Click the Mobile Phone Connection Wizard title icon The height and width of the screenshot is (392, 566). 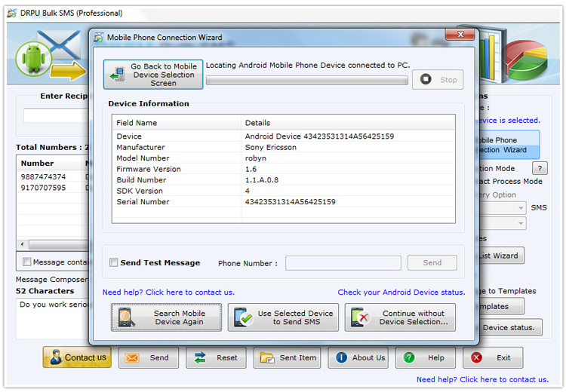point(99,37)
